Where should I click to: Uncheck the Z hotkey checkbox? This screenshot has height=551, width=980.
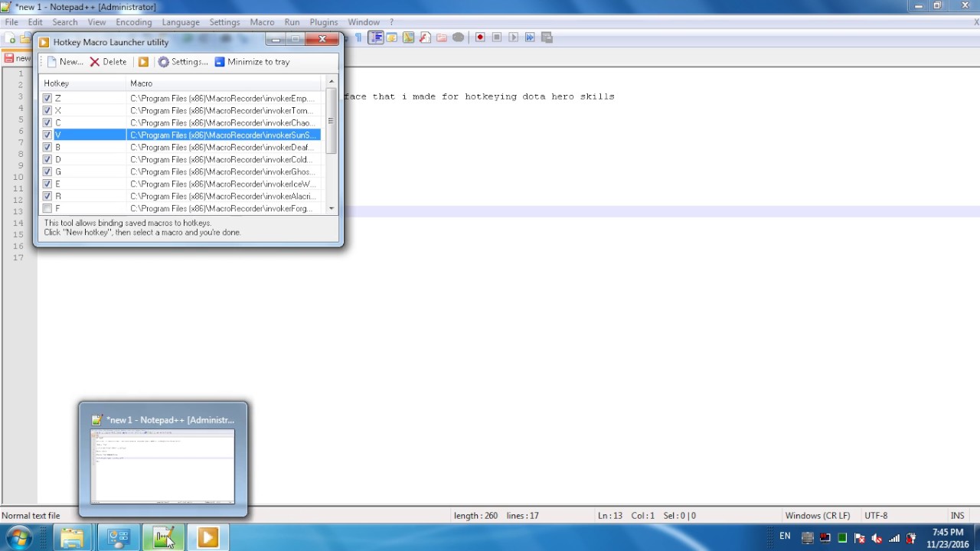47,99
